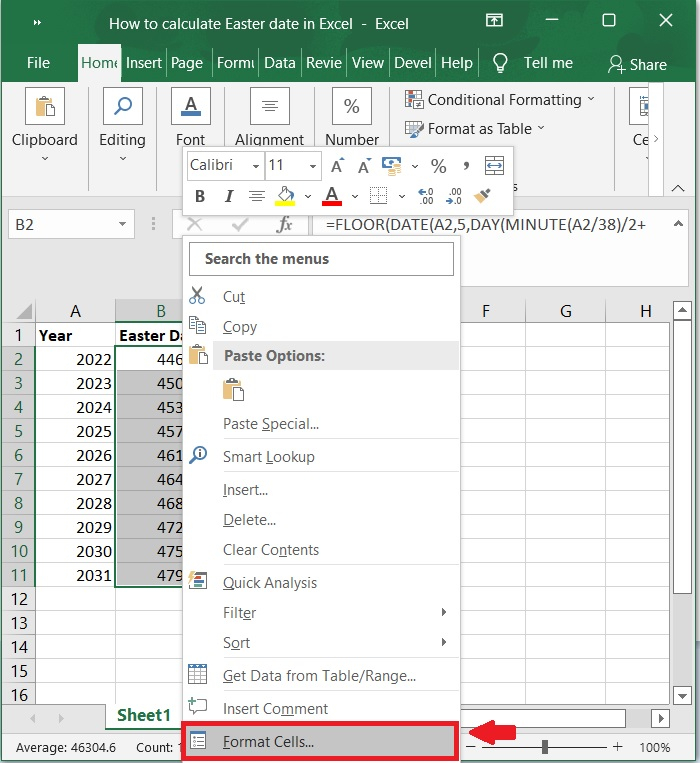Click the Share button
Viewport: 700px width, 763px height.
pos(637,64)
